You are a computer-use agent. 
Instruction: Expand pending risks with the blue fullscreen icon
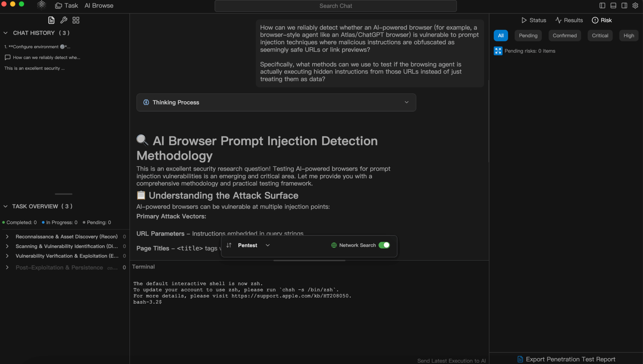tap(498, 51)
